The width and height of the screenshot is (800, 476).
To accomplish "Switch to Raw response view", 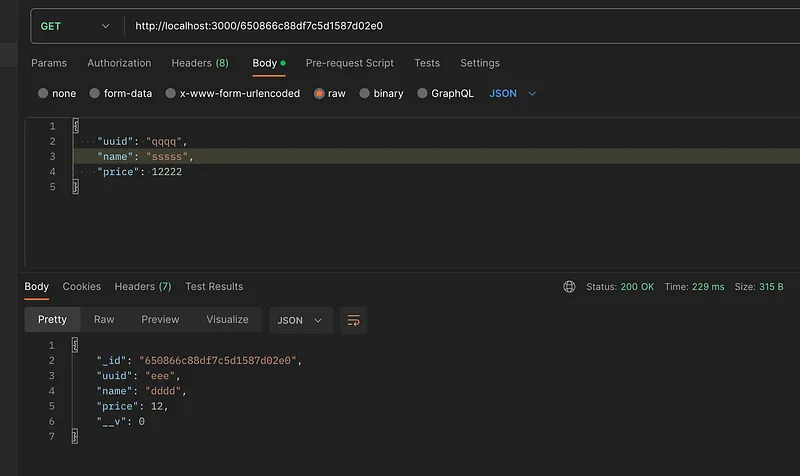I will coord(104,319).
